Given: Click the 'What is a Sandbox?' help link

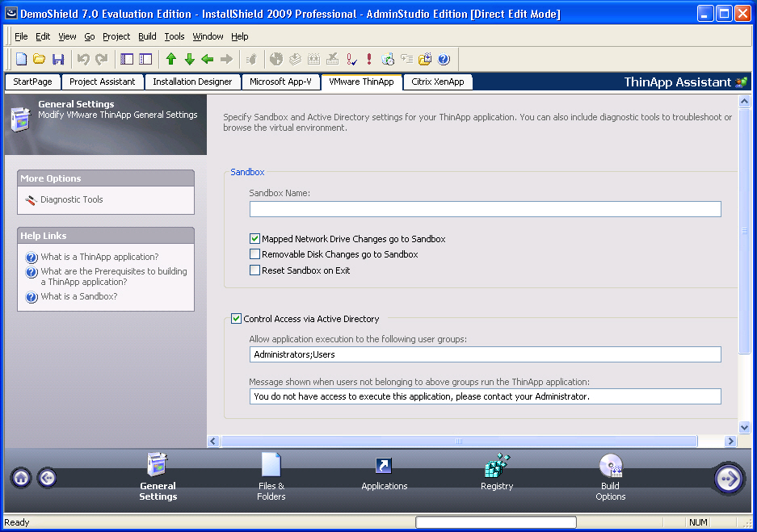Looking at the screenshot, I should (x=79, y=296).
